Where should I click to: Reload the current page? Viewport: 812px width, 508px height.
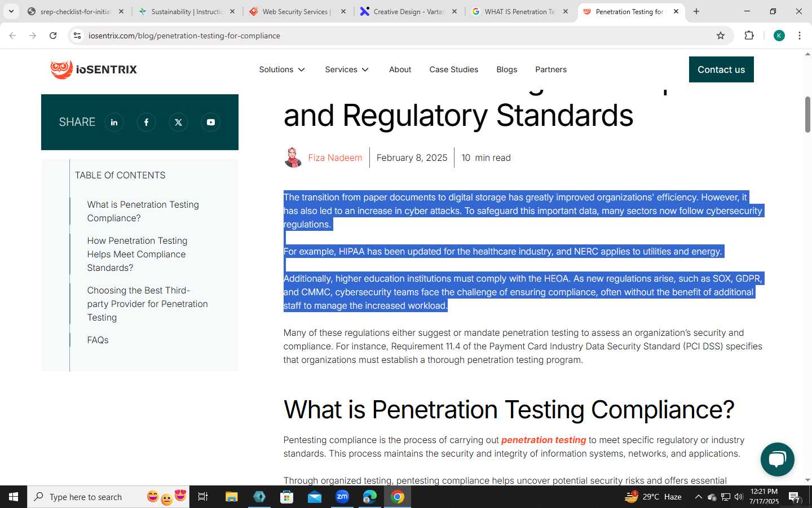[x=53, y=36]
